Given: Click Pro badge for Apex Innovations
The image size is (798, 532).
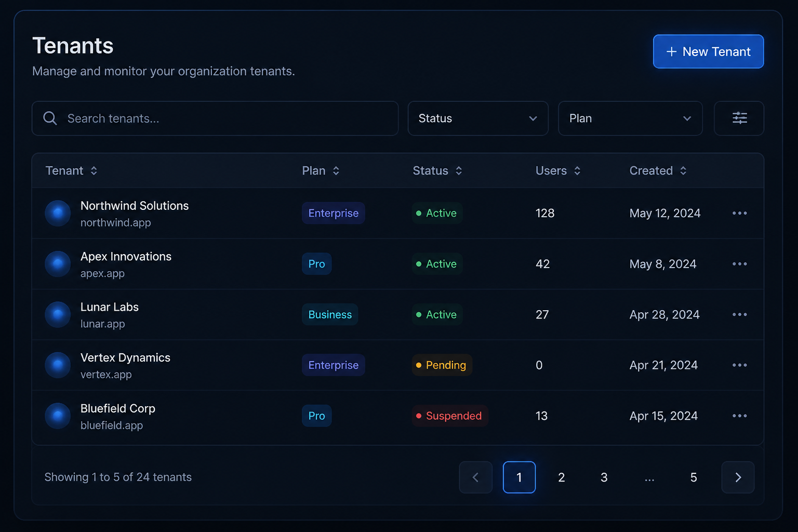Looking at the screenshot, I should point(317,264).
